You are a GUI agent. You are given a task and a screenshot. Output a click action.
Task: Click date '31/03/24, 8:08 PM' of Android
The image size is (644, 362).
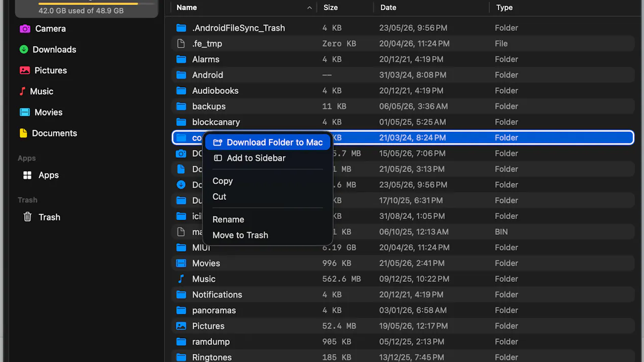pyautogui.click(x=413, y=75)
